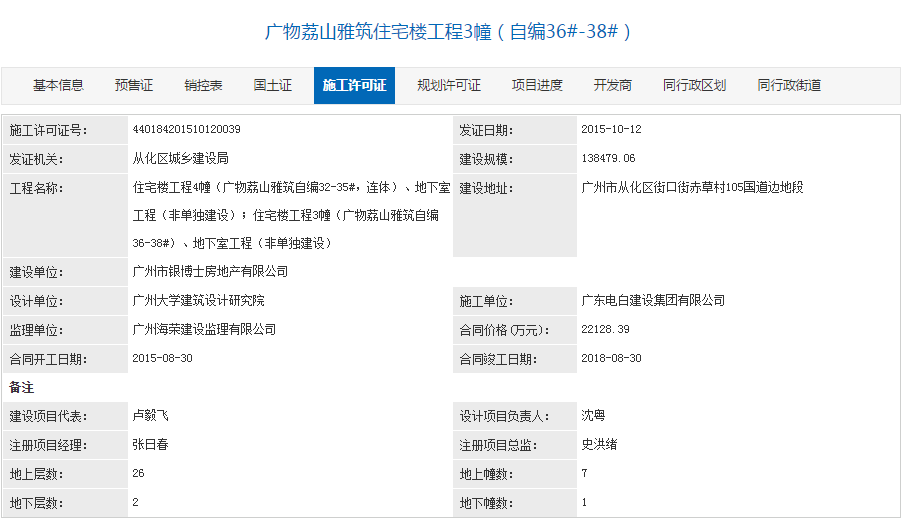The height and width of the screenshot is (520, 904).
Task: Click above-ground floors value 26
Action: (x=138, y=473)
